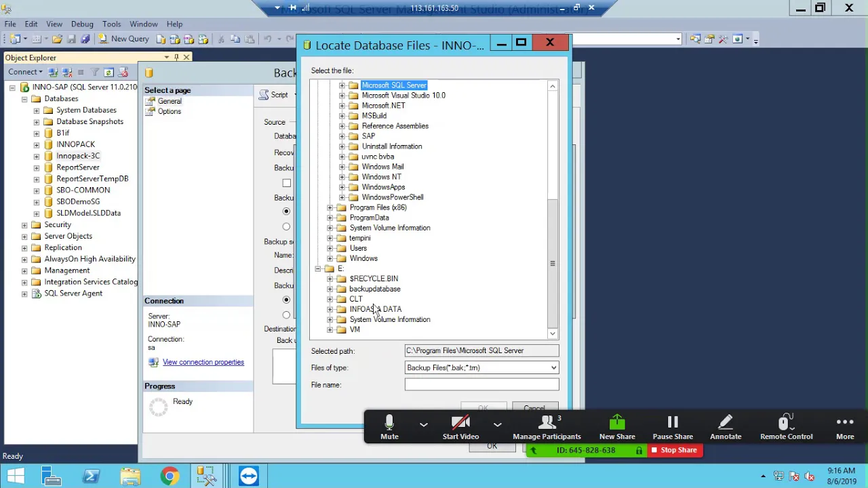The image size is (868, 488).
Task: Click the Script button in Backup dialog
Action: pyautogui.click(x=273, y=95)
